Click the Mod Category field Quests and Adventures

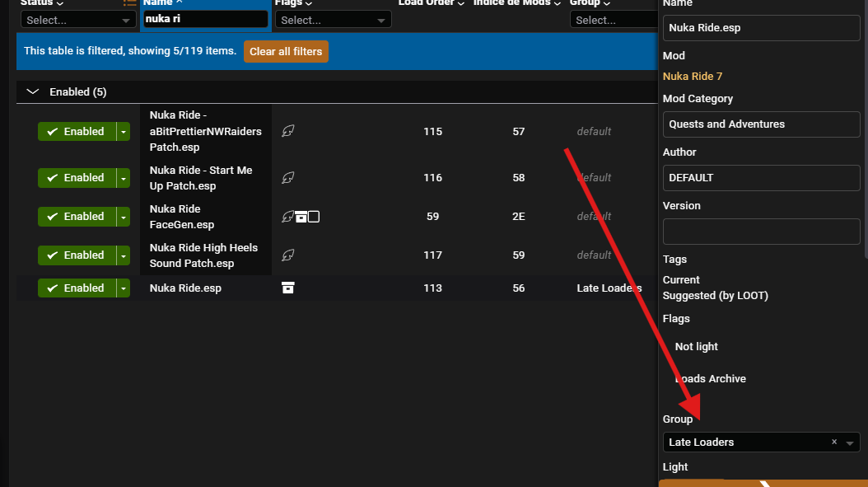pyautogui.click(x=761, y=124)
